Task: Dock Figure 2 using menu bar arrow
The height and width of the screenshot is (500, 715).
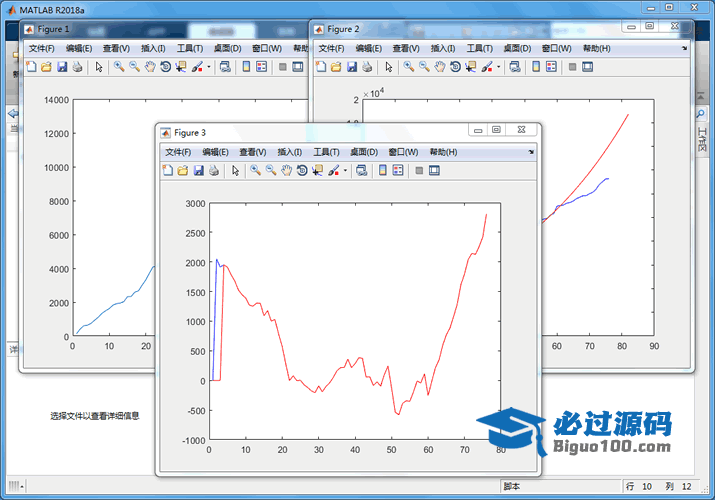Action: [x=684, y=48]
